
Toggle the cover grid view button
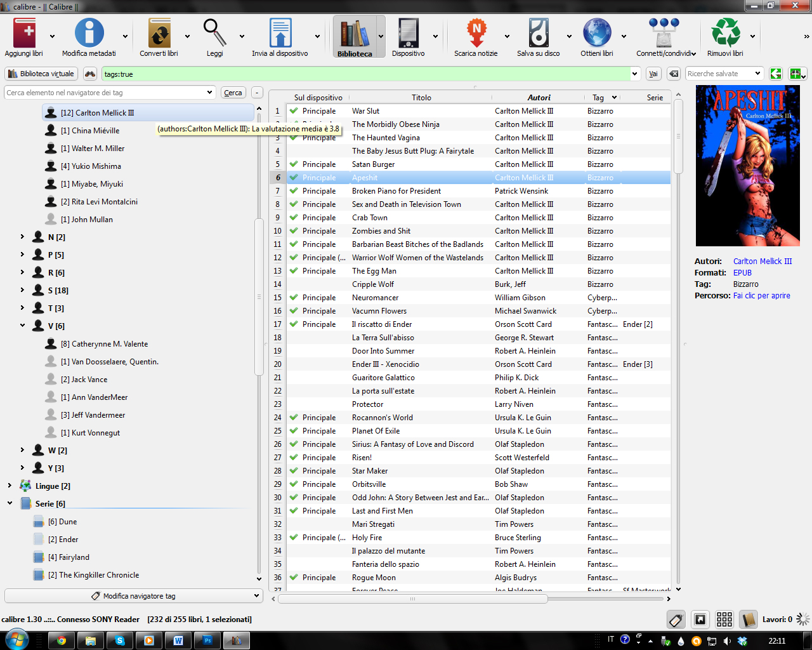click(724, 620)
